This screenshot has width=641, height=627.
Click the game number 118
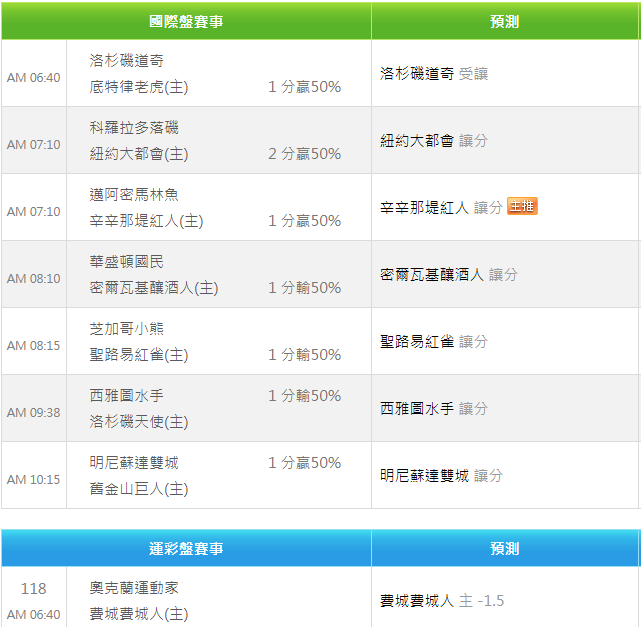(34, 589)
